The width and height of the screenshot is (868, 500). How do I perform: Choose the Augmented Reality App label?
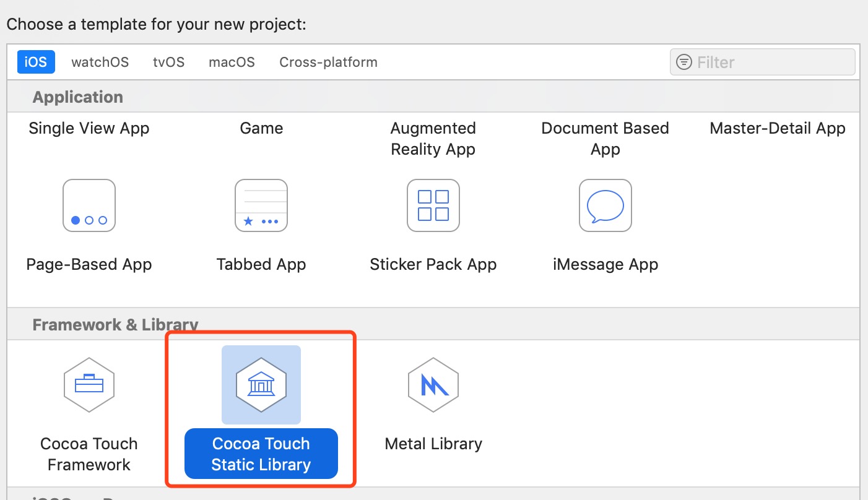coord(433,139)
